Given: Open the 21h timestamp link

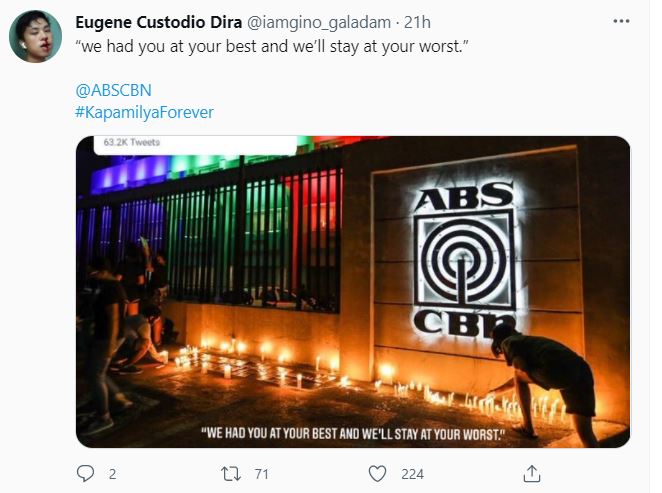Looking at the screenshot, I should pos(417,22).
